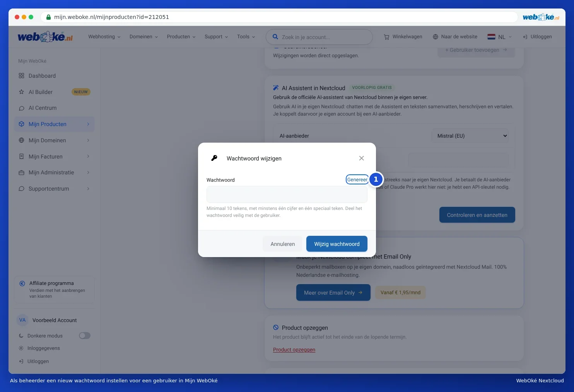
Task: Click the Inloggegevens gear icon
Action: [x=21, y=348]
